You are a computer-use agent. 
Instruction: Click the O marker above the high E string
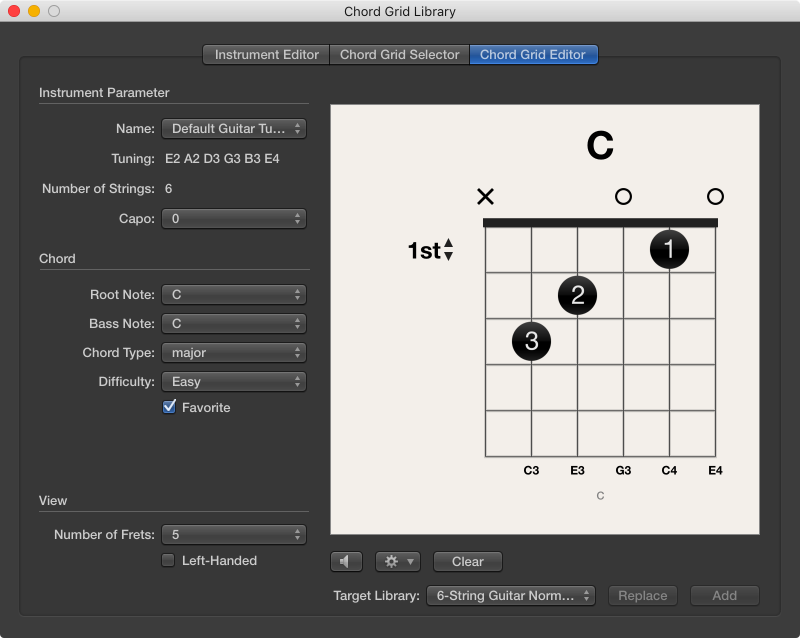pyautogui.click(x=715, y=197)
